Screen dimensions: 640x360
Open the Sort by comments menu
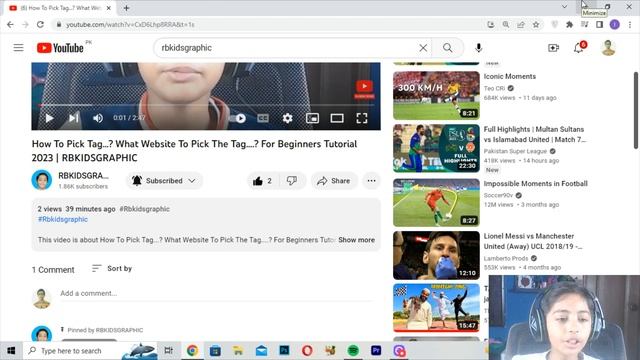112,269
